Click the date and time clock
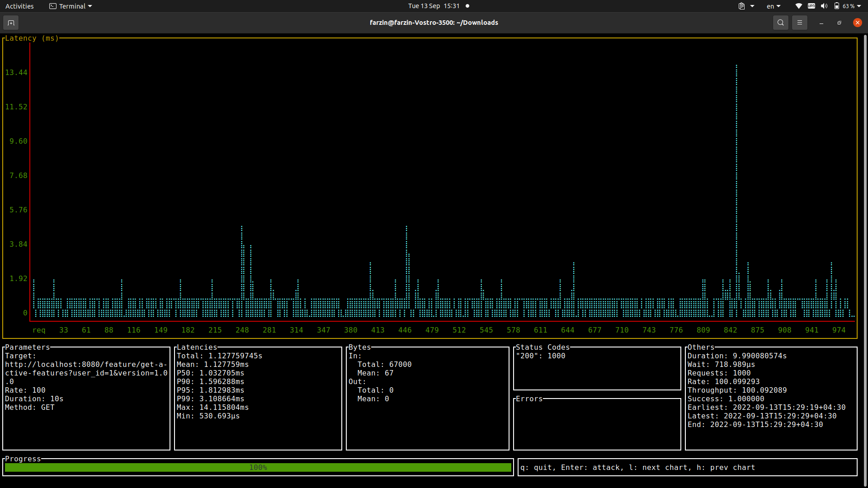This screenshot has width=868, height=488. (434, 6)
